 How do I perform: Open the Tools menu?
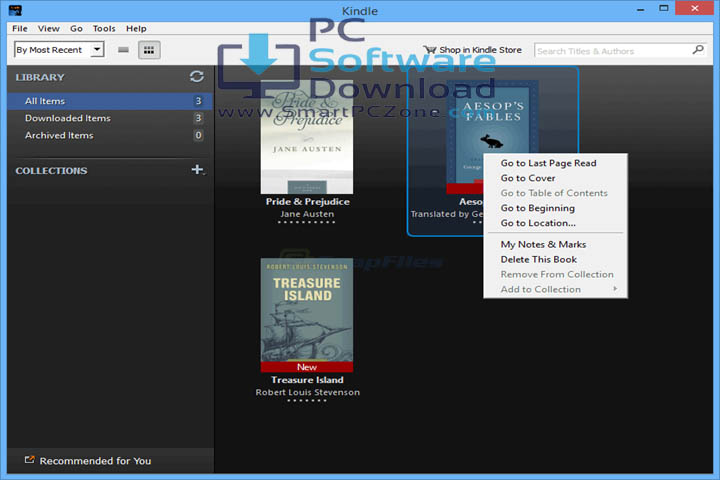click(x=104, y=28)
